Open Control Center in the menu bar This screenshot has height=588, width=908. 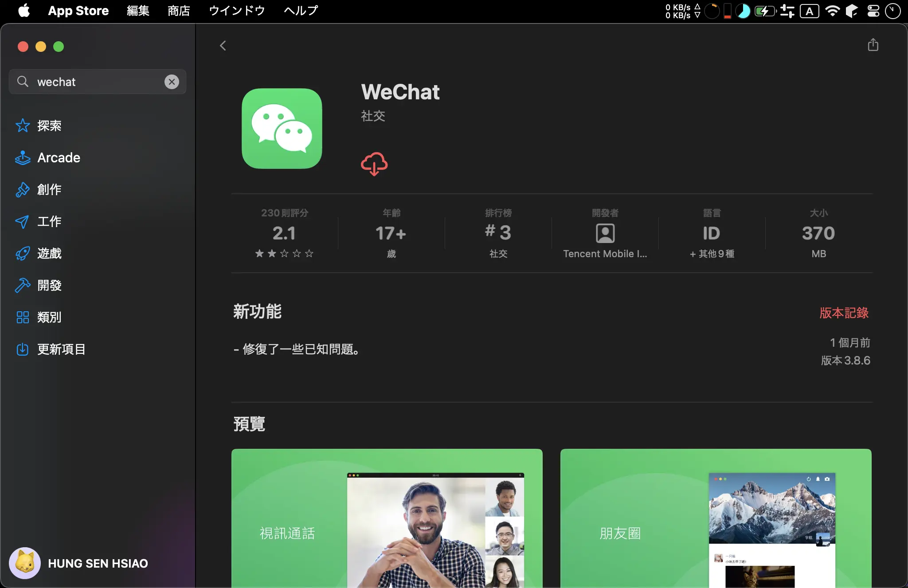point(873,11)
